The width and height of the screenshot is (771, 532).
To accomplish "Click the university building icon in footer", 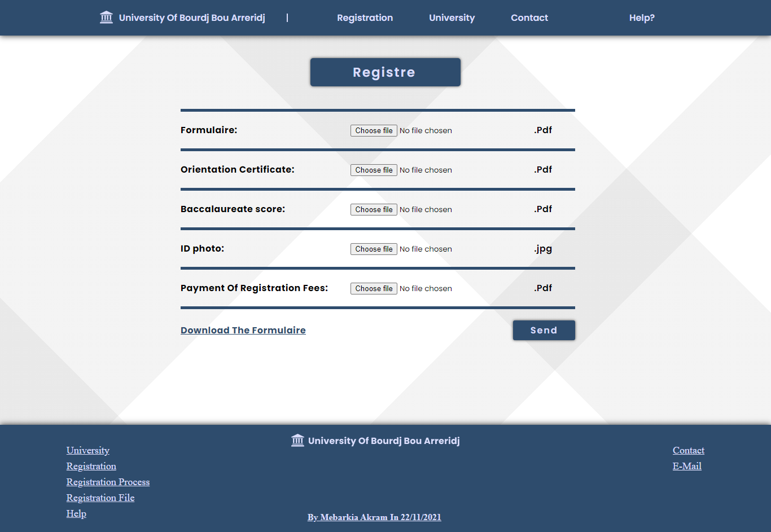I will pyautogui.click(x=297, y=440).
